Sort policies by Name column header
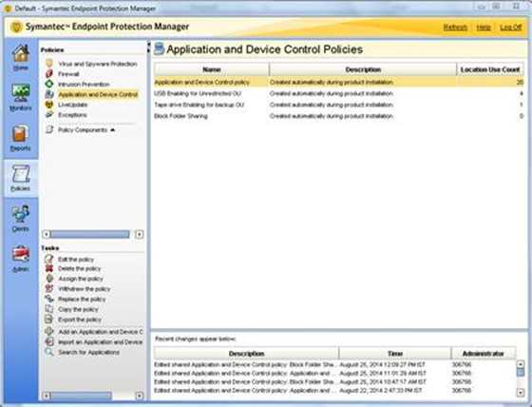 click(211, 69)
